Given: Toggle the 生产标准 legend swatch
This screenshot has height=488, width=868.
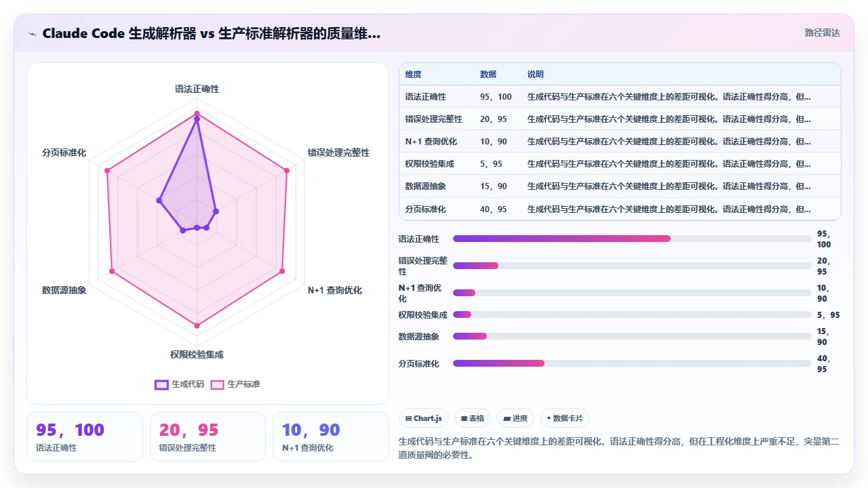Looking at the screenshot, I should (x=217, y=384).
